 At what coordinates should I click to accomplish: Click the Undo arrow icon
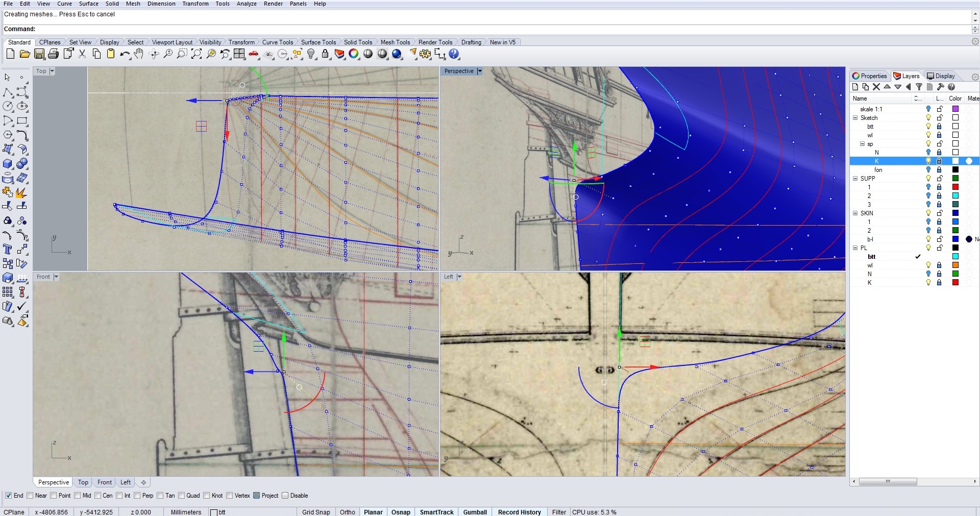(124, 54)
